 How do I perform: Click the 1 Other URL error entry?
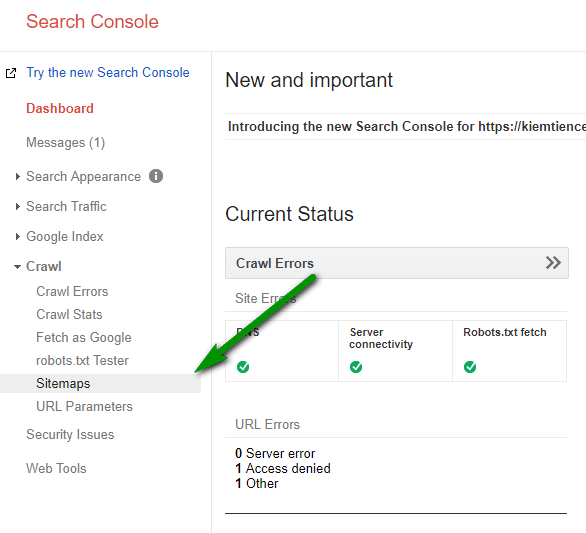[x=257, y=483]
